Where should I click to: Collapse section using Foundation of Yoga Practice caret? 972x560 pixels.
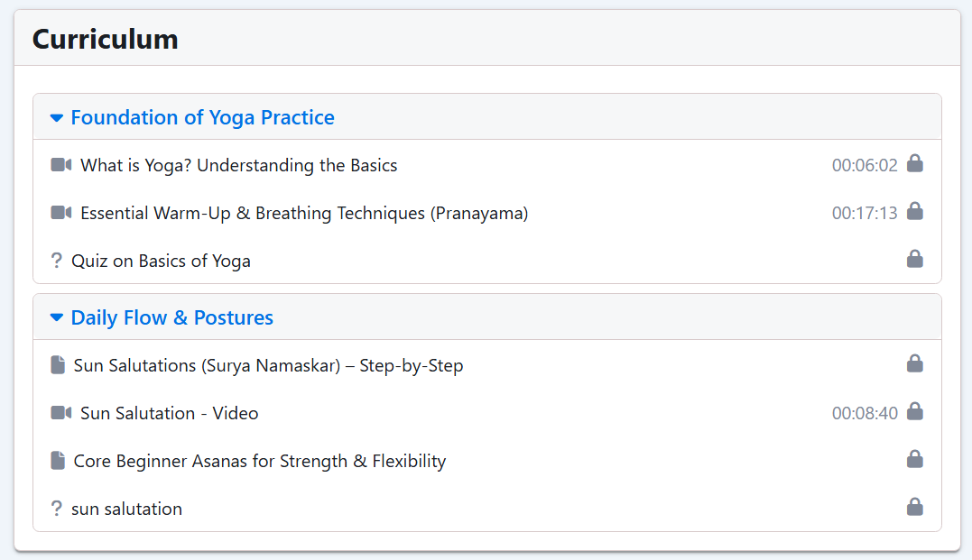pos(57,118)
